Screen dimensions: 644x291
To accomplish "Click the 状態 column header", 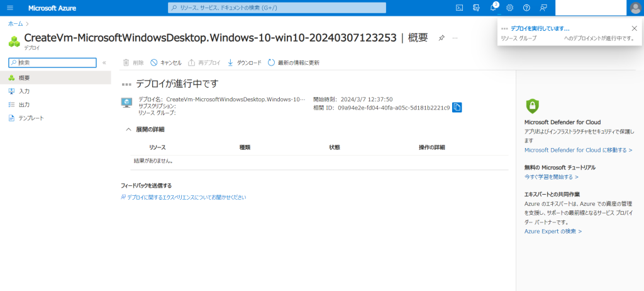I will coord(335,147).
